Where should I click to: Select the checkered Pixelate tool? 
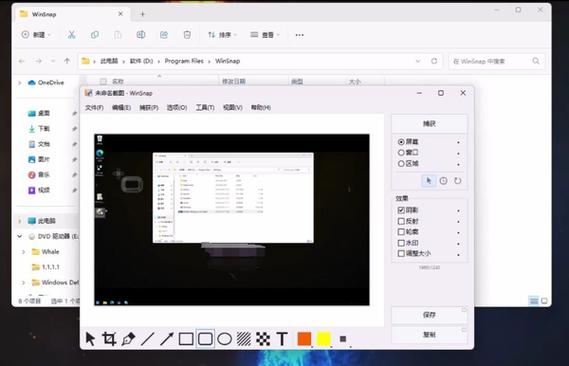tap(263, 339)
